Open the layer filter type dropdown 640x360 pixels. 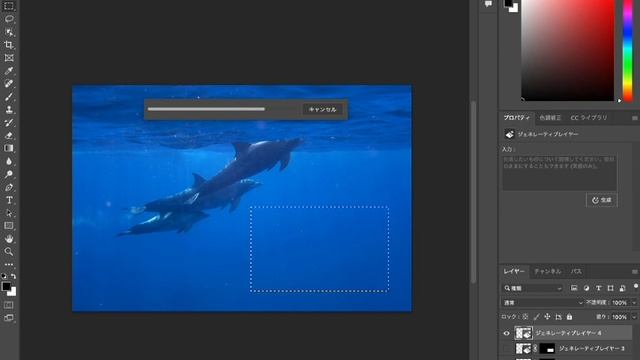[533, 288]
